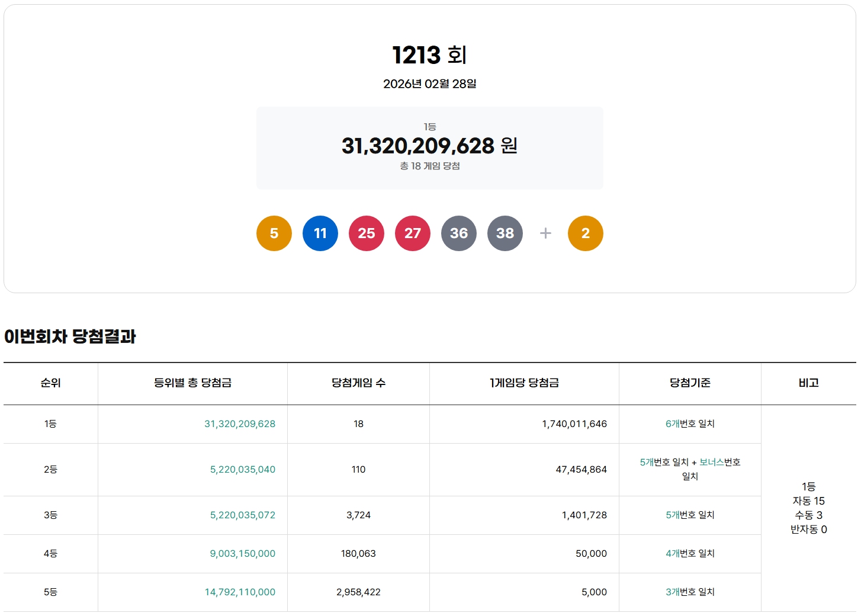
Task: Click the 18 winning games cell
Action: click(359, 424)
